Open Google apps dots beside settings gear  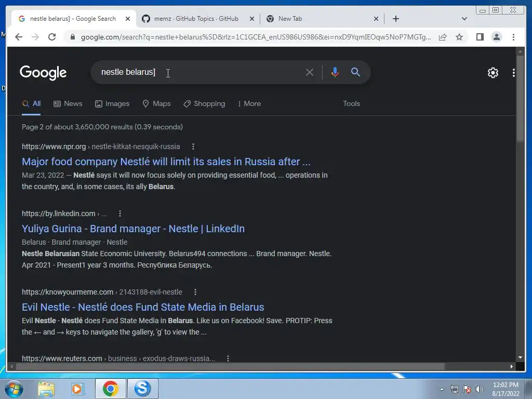[514, 73]
